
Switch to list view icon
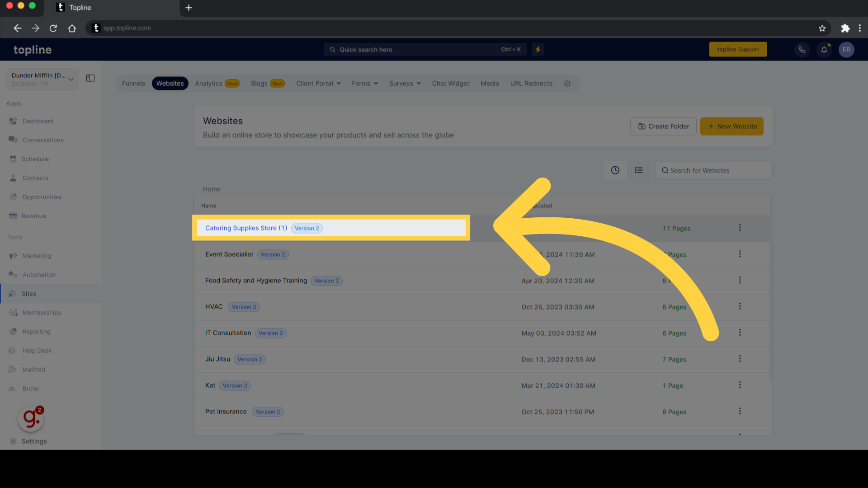[x=639, y=170]
